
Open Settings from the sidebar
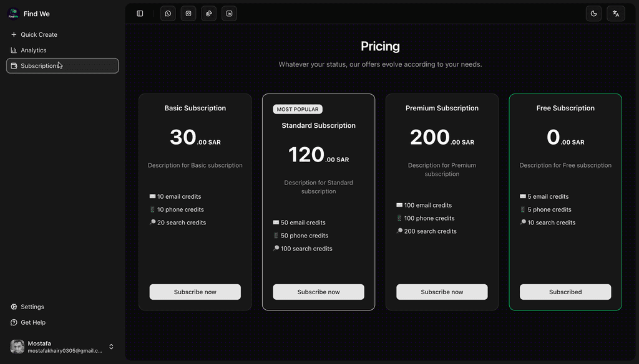[32, 307]
